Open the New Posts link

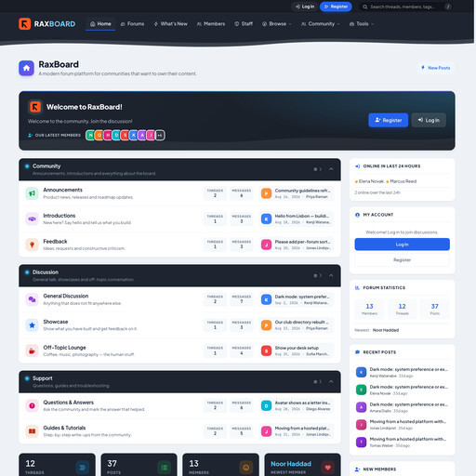tap(435, 68)
